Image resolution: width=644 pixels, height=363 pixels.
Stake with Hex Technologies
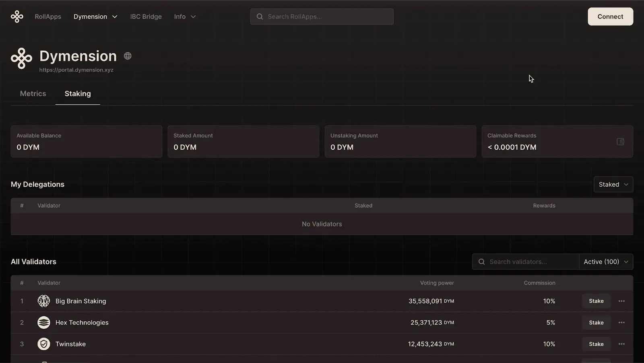(596, 322)
